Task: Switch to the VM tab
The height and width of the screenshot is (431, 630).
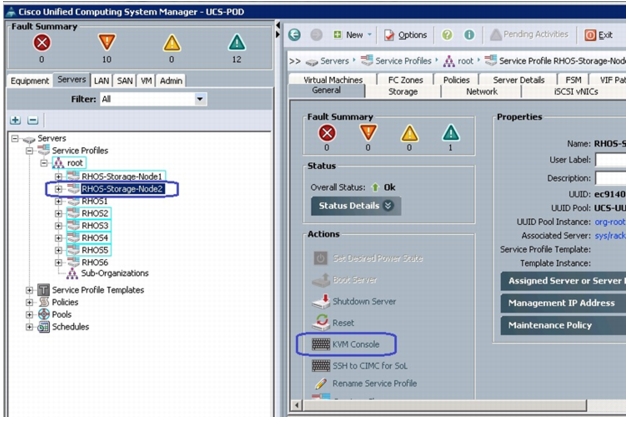Action: 146,81
